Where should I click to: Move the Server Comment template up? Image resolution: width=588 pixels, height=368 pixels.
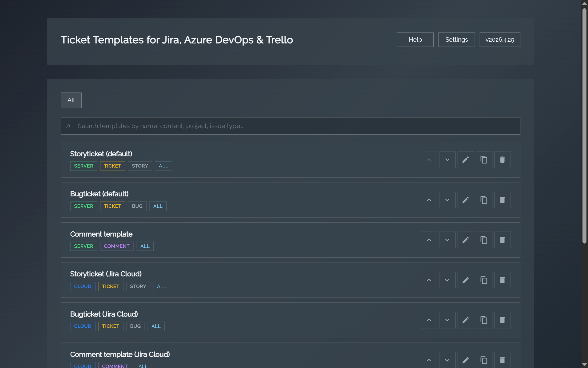click(x=429, y=240)
